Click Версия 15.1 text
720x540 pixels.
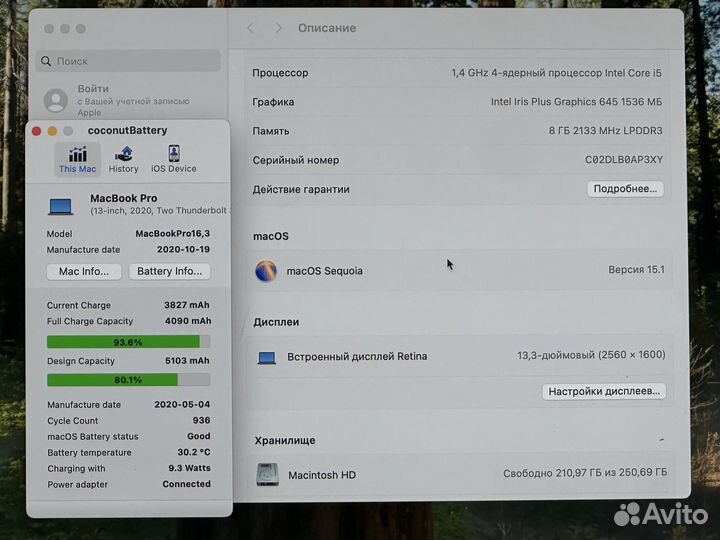point(636,270)
